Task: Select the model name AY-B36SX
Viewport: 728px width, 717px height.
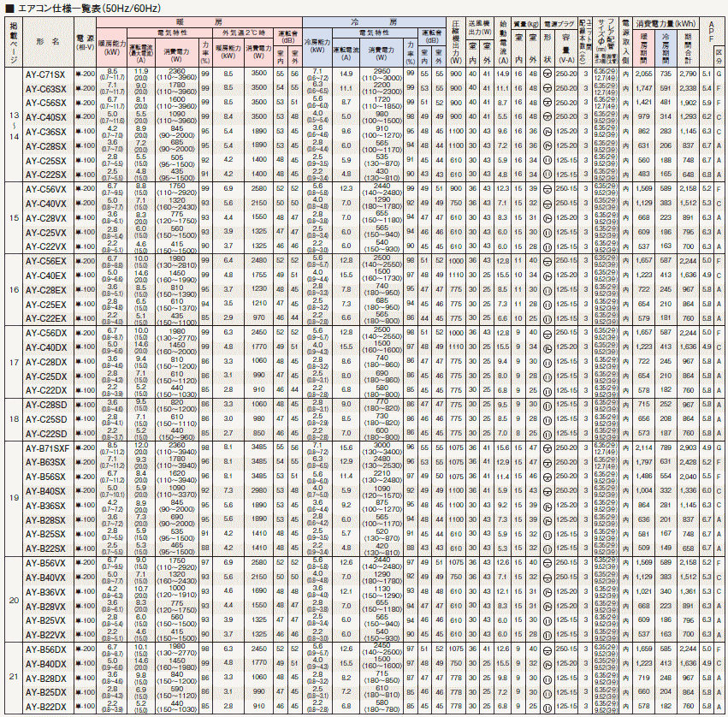Action: click(x=45, y=506)
